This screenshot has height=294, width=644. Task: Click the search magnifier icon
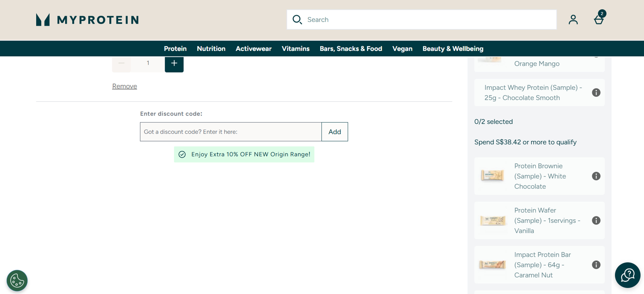coord(297,19)
